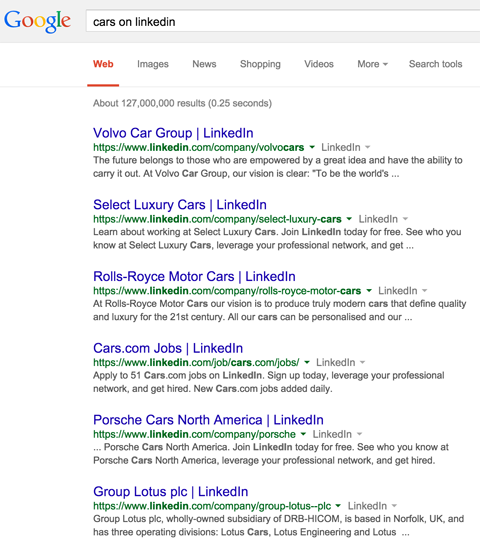480x542 pixels.
Task: Open 'Group Lotus plc | LinkedIn' result
Action: point(171,492)
